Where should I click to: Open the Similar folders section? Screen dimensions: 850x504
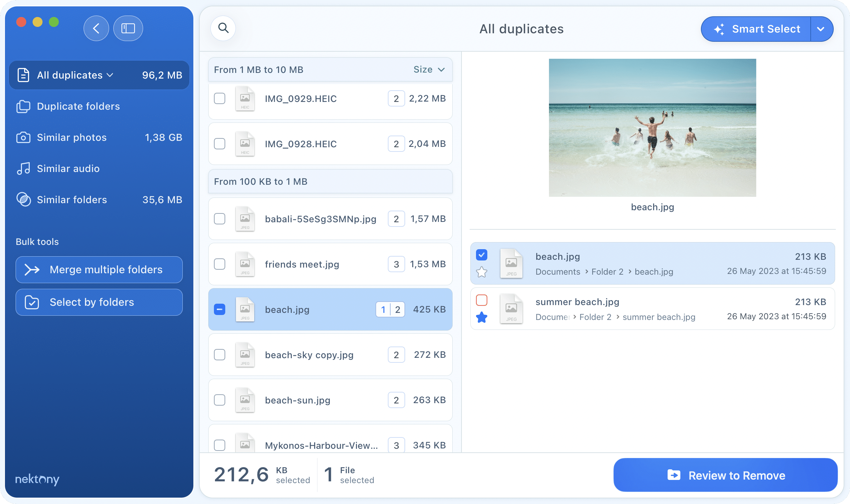[x=72, y=199]
